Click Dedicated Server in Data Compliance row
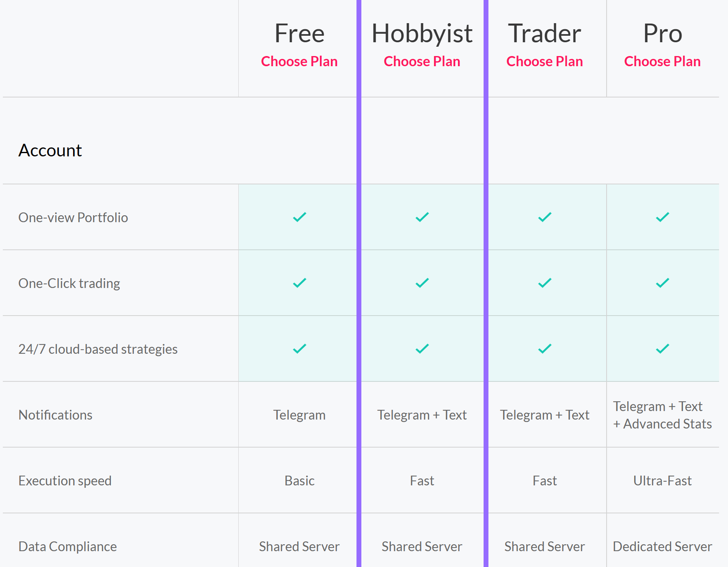The image size is (728, 567). pos(663,547)
